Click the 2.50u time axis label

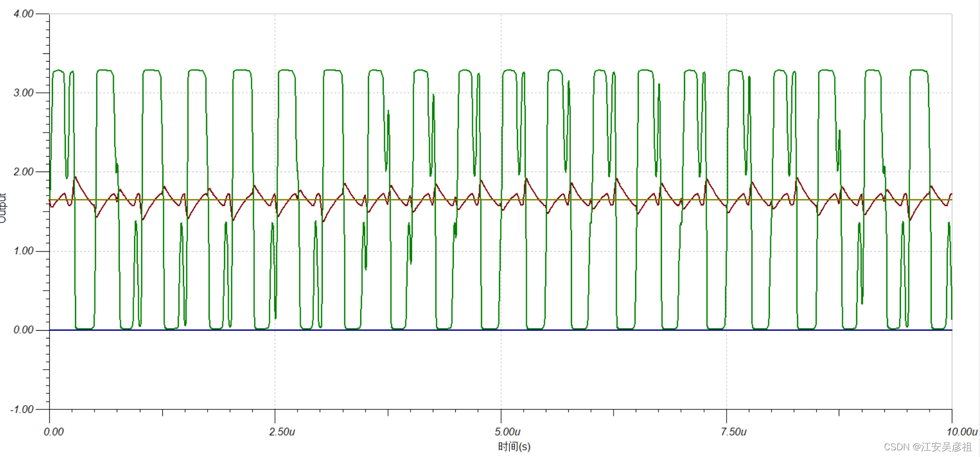[x=282, y=432]
